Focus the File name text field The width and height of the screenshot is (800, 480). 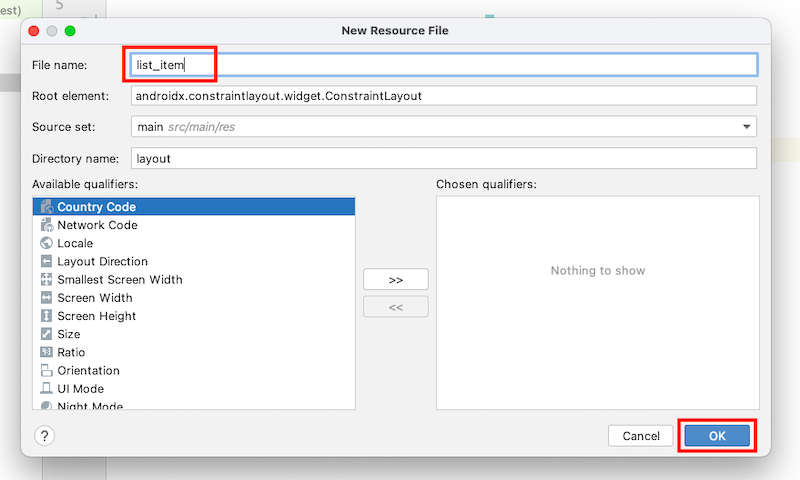[x=444, y=65]
